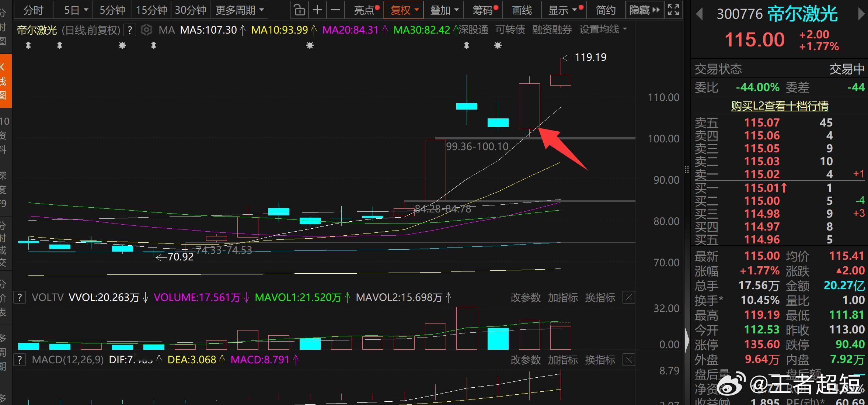
Task: Go to previous stock with left arrow
Action: coord(699,14)
